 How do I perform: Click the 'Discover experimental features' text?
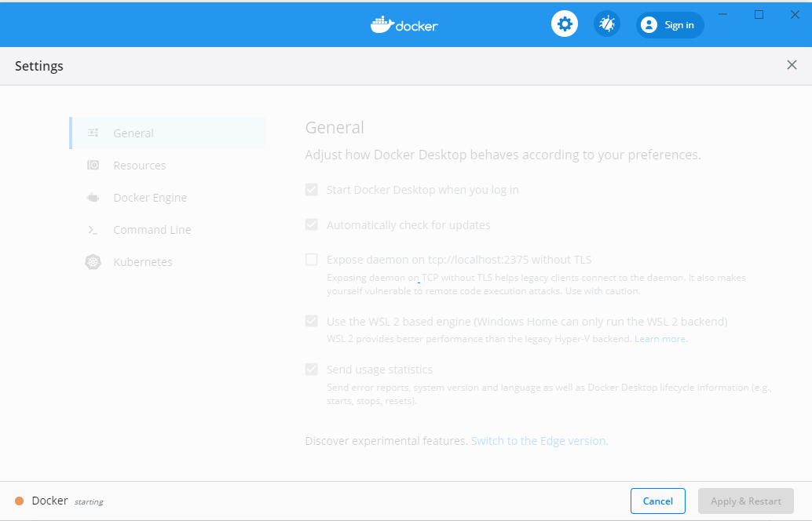[386, 441]
